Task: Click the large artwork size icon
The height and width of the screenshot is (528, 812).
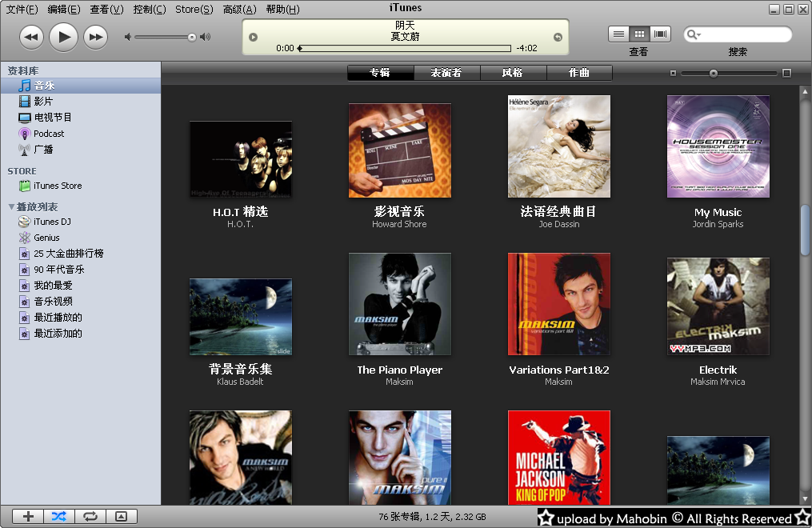Action: tap(786, 74)
